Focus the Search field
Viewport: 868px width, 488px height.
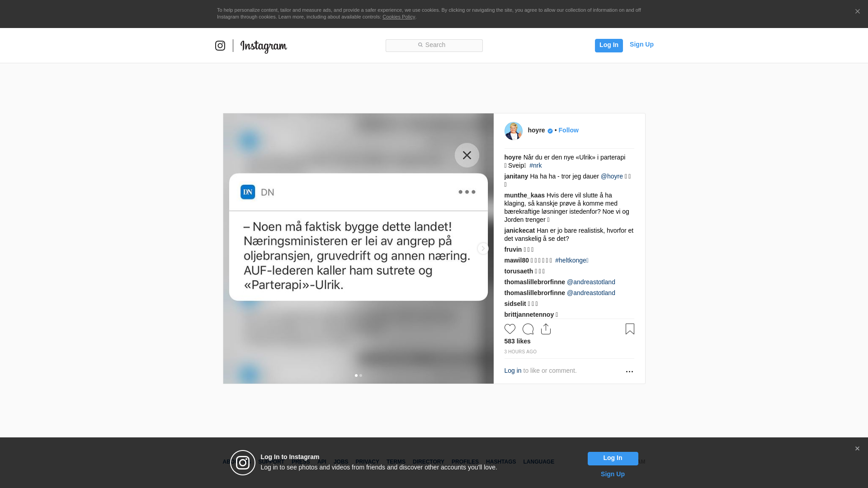point(434,45)
